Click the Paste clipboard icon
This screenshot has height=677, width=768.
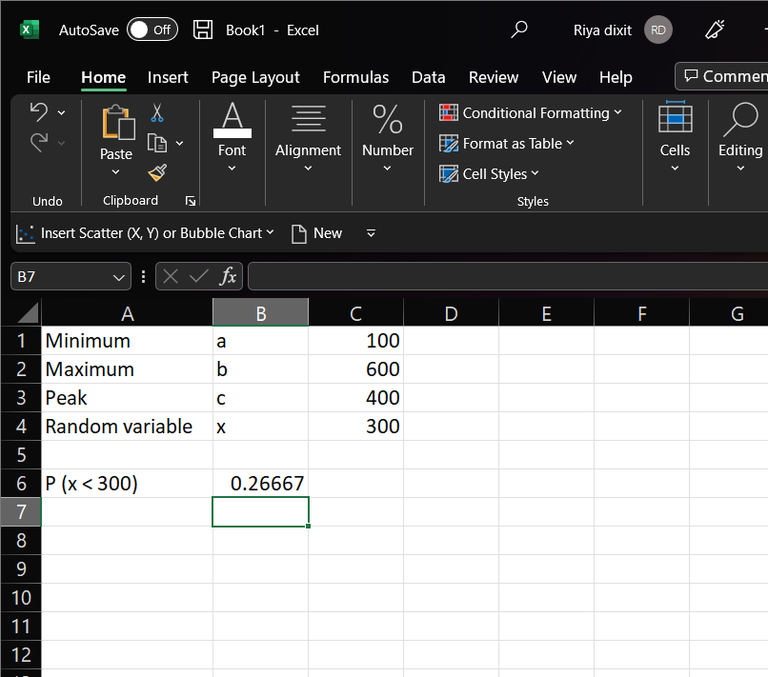pos(116,124)
